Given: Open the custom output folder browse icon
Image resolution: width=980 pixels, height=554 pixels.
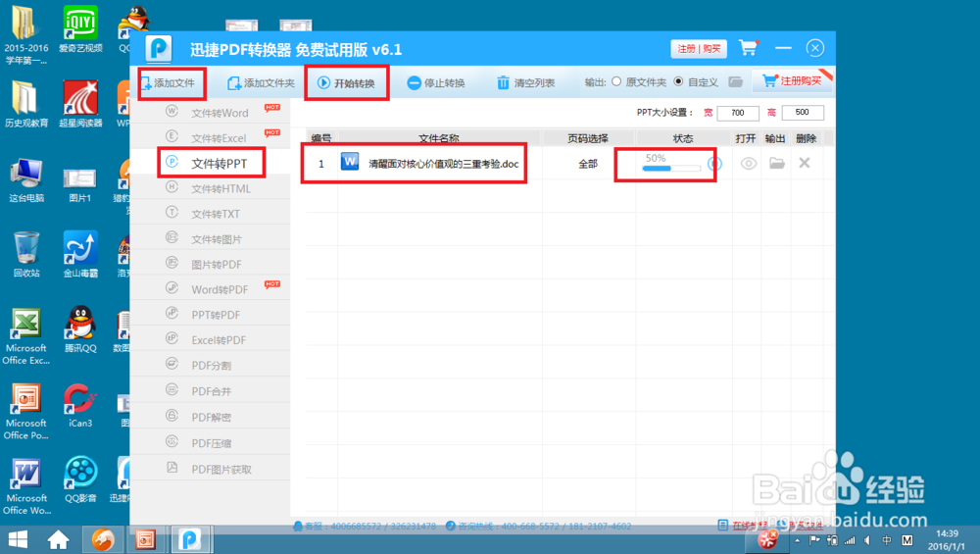Looking at the screenshot, I should tap(736, 82).
